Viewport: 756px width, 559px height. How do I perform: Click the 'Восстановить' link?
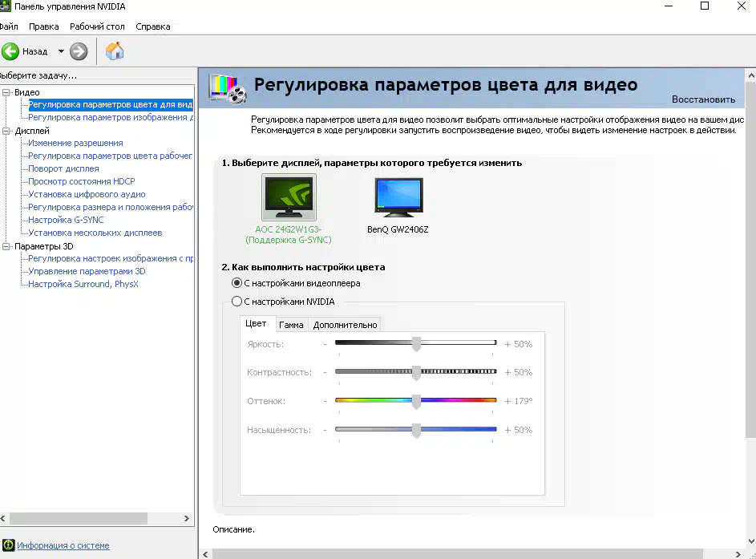click(703, 99)
